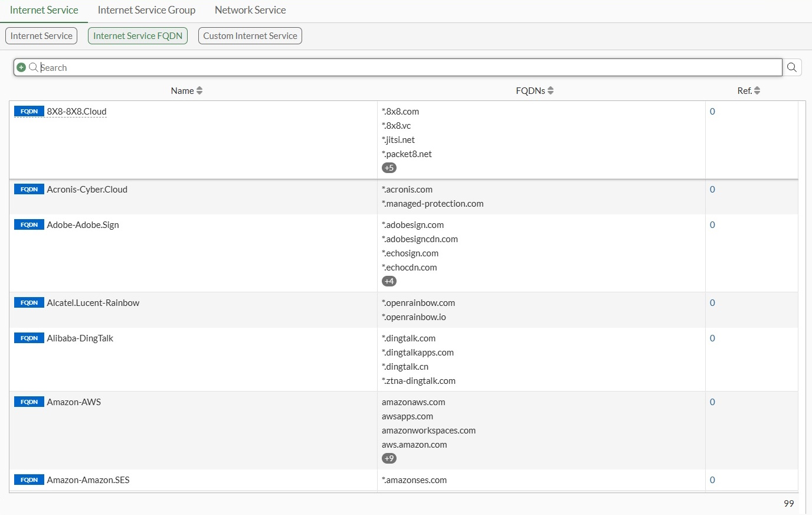Screen dimensions: 812x515
Task: Expand the +4 more FQDNs for Adobe Sign
Action: (389, 281)
